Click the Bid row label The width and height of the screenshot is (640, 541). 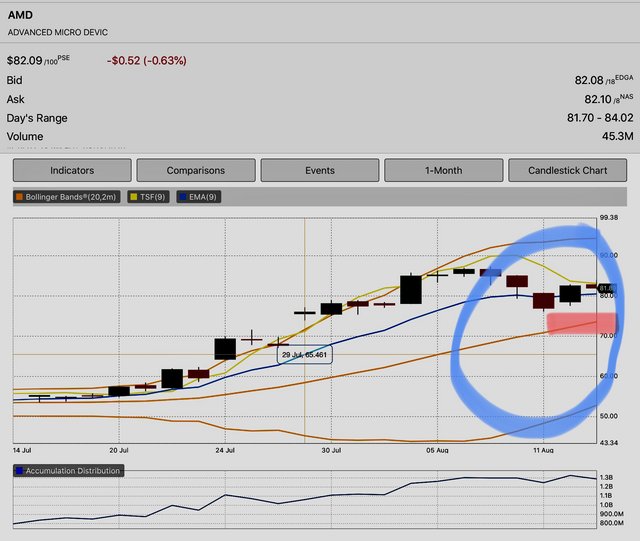click(x=14, y=80)
